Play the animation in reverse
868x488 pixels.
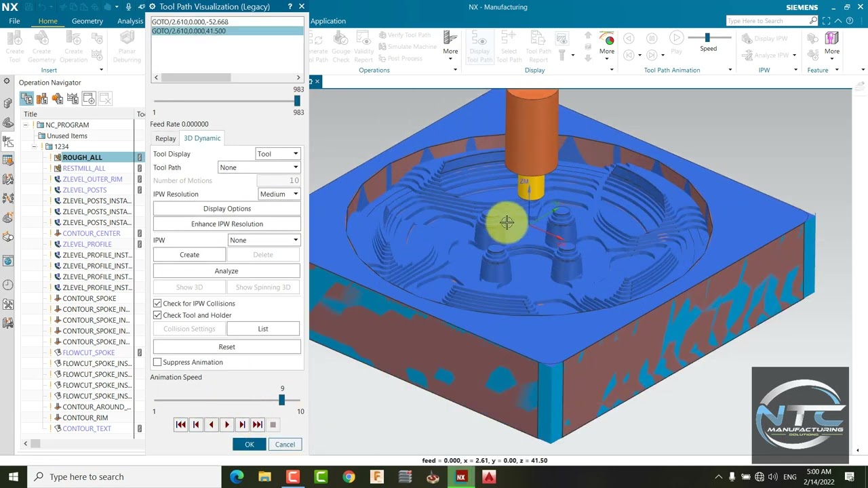[211, 424]
